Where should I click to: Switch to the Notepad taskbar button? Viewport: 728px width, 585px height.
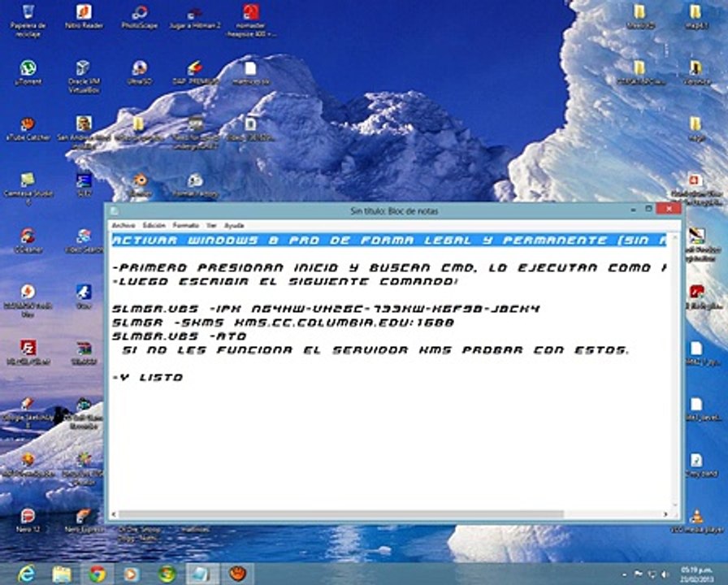pos(202,574)
